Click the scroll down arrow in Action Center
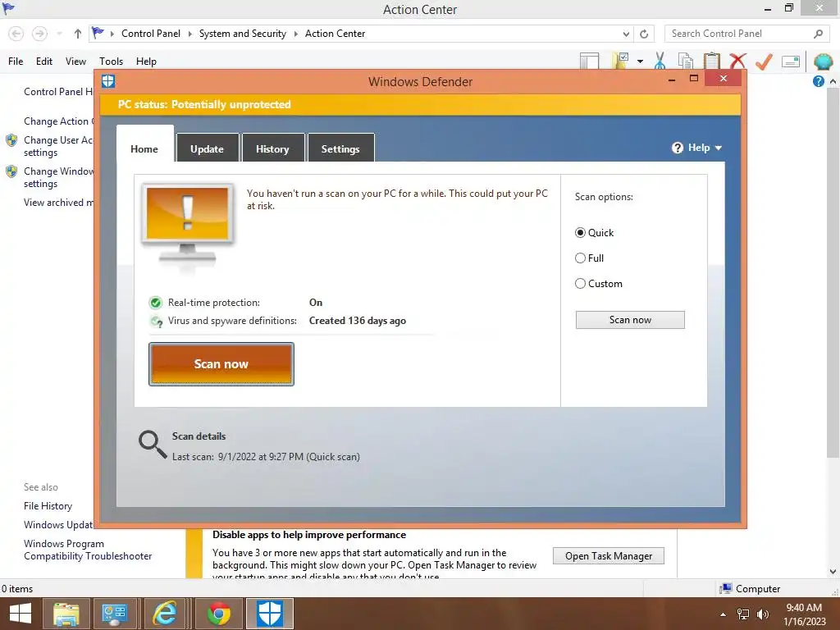 point(833,572)
